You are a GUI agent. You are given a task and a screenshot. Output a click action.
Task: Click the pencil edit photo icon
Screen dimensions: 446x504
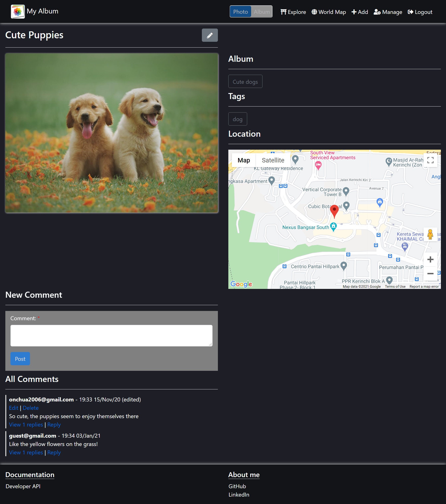pos(210,35)
